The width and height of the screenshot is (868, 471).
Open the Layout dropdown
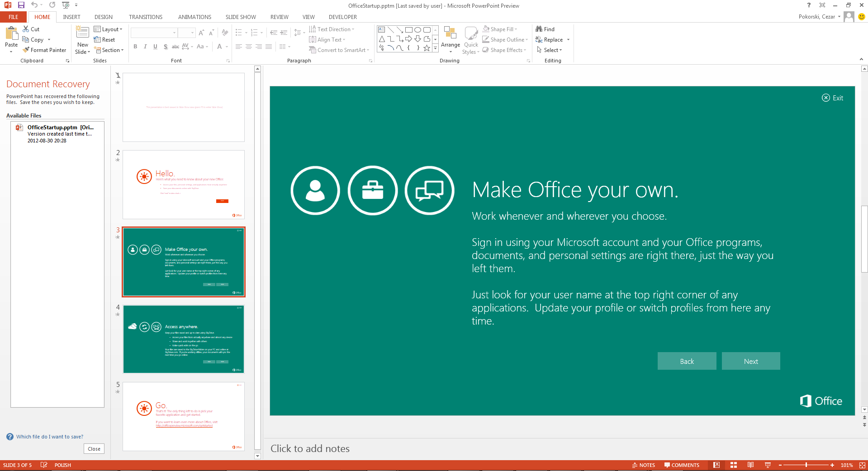tap(109, 29)
